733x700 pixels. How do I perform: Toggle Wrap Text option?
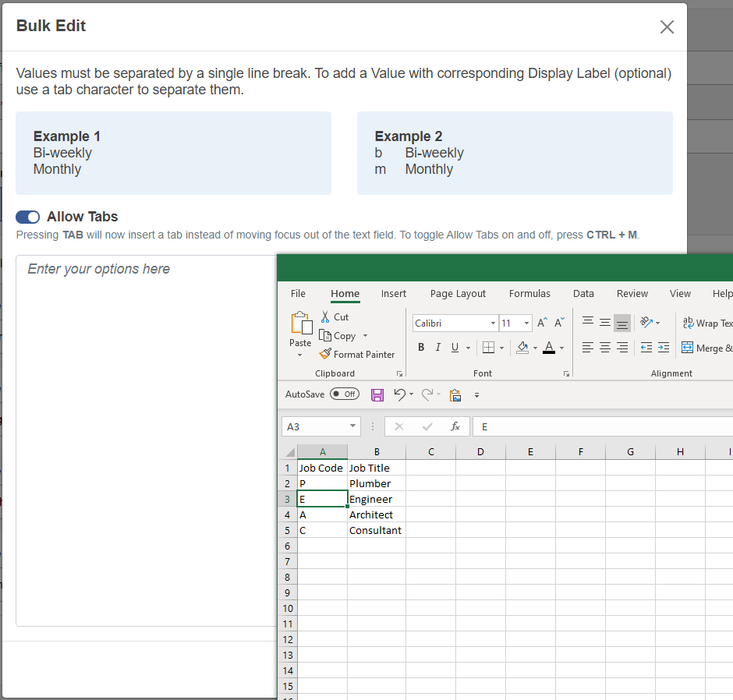706,323
